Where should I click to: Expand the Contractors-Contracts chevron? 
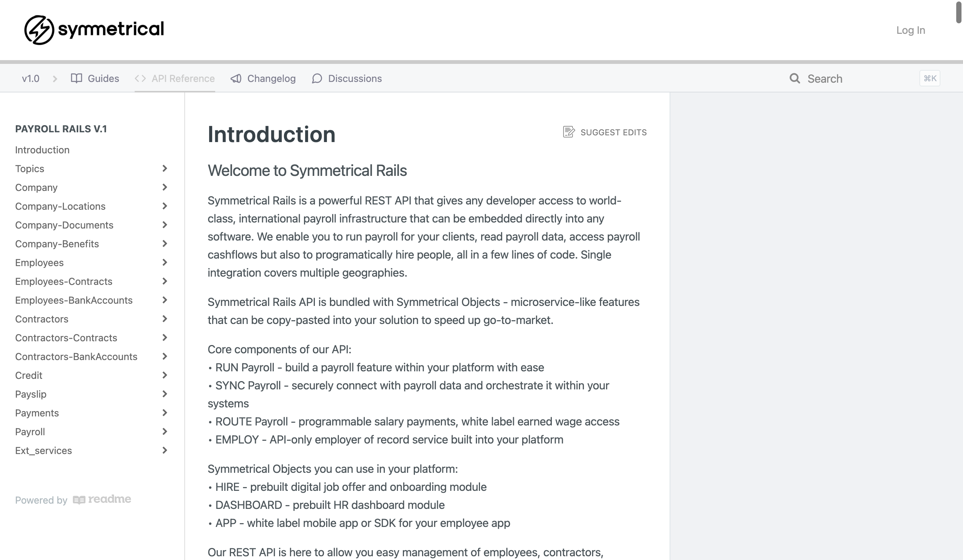165,338
